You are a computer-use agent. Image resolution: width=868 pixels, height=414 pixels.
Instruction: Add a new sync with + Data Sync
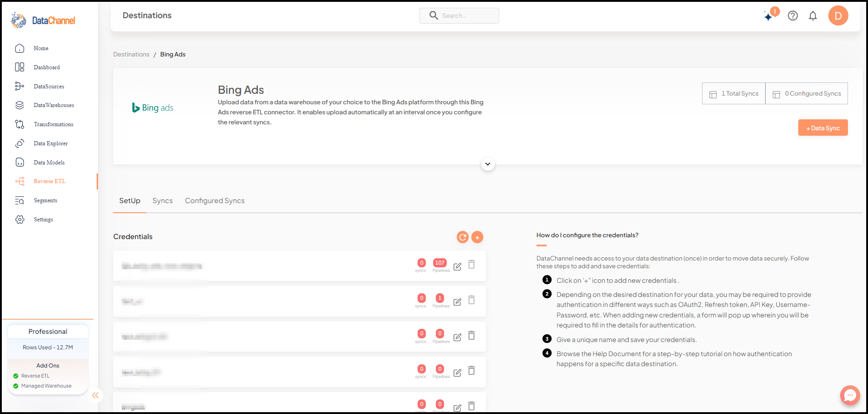(823, 128)
